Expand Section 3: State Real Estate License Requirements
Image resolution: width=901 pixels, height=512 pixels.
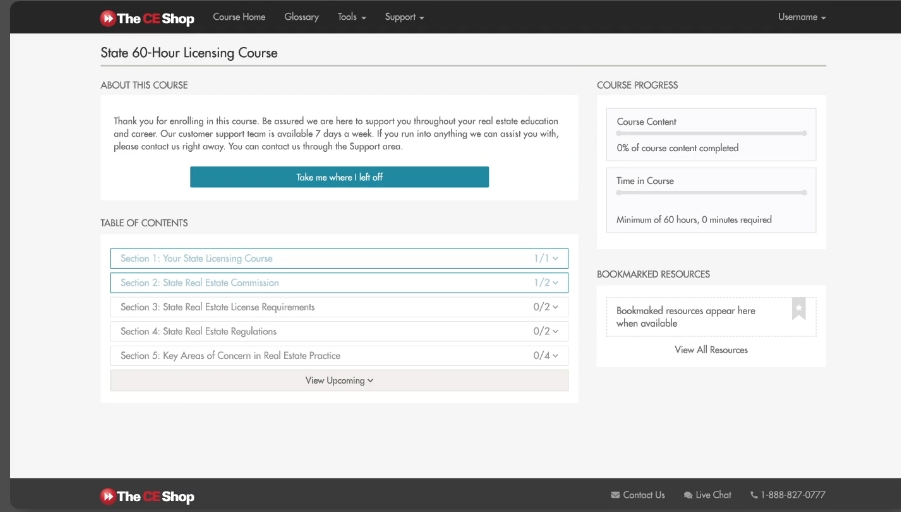tap(340, 307)
